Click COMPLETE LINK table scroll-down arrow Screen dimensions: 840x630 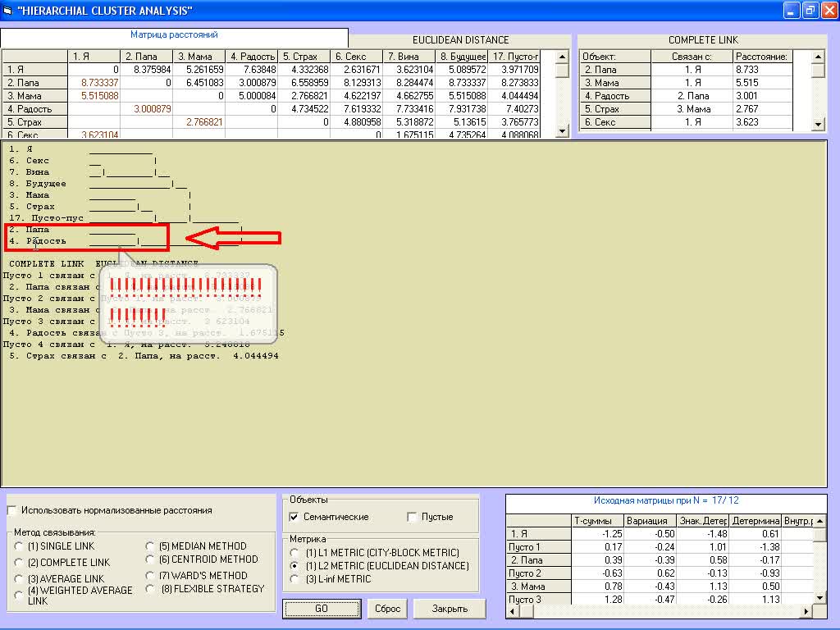point(818,125)
